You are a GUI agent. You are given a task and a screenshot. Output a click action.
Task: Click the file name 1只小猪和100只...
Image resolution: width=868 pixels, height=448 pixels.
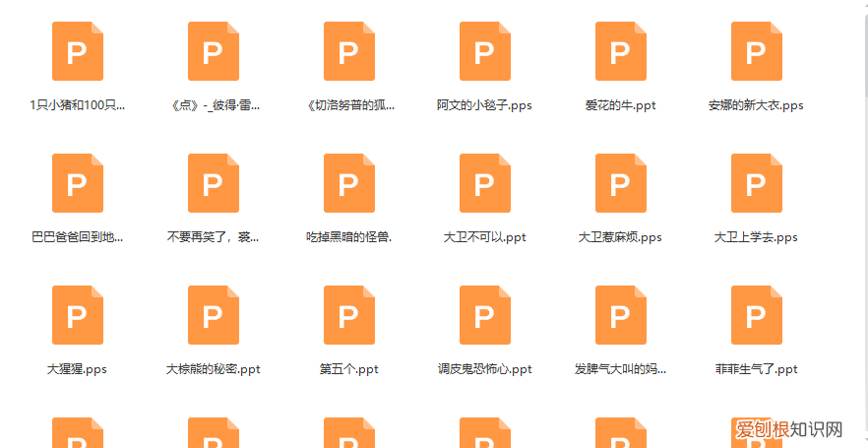[x=78, y=105]
